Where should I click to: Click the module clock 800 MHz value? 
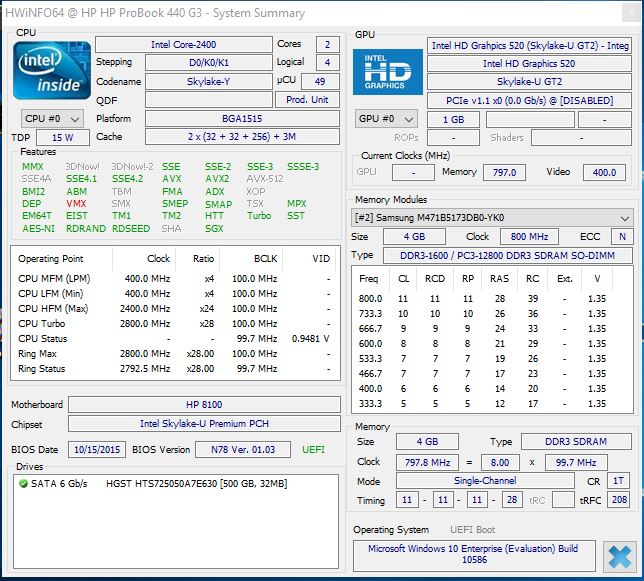pos(529,237)
